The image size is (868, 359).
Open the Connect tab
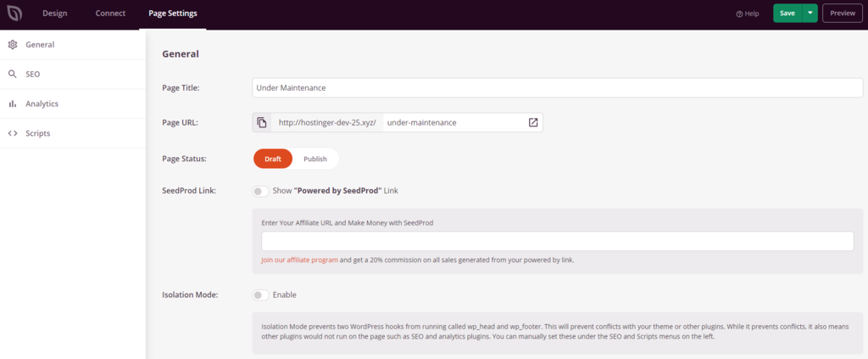point(109,14)
